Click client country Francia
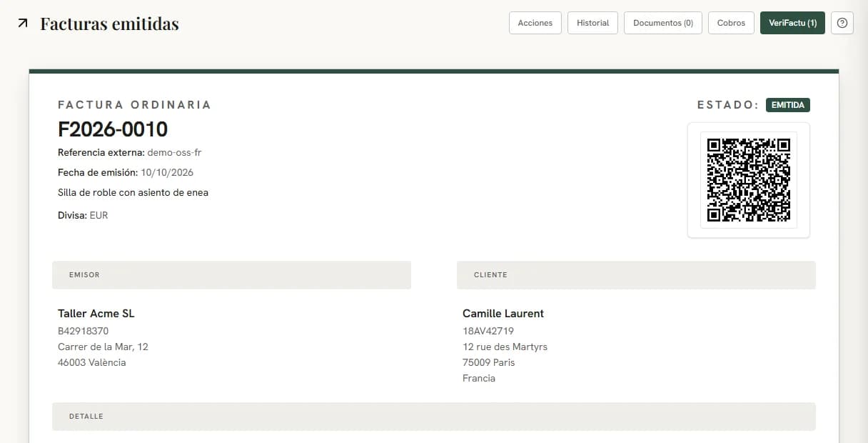 479,378
